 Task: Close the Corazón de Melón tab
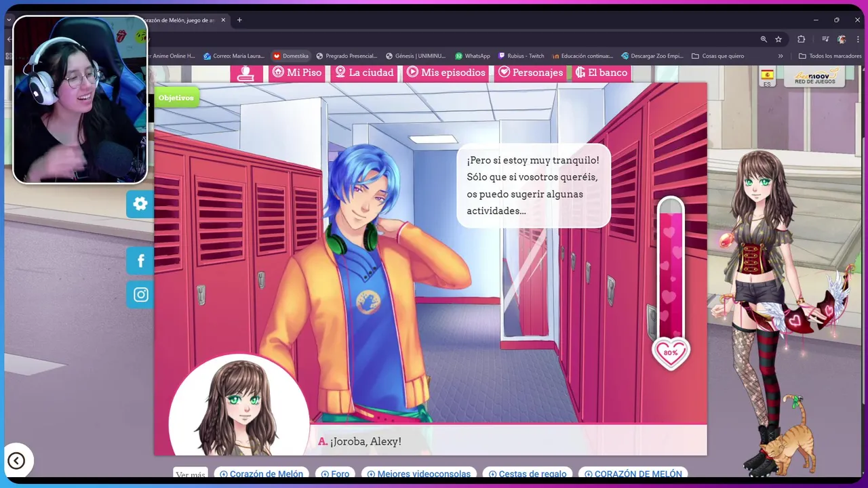(223, 20)
